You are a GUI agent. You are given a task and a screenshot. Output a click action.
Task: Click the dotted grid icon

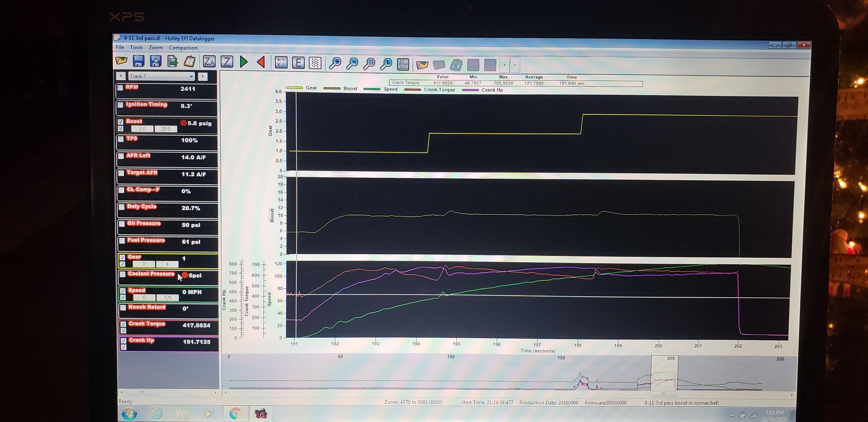click(315, 63)
